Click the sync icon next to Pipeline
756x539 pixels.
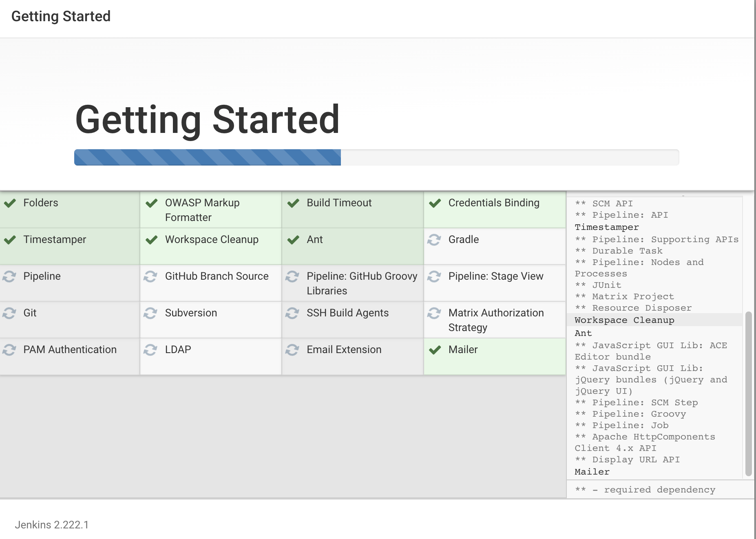(x=9, y=276)
